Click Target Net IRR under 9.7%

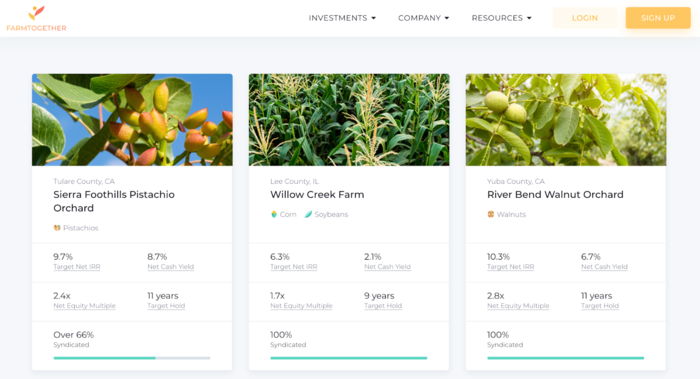click(77, 267)
